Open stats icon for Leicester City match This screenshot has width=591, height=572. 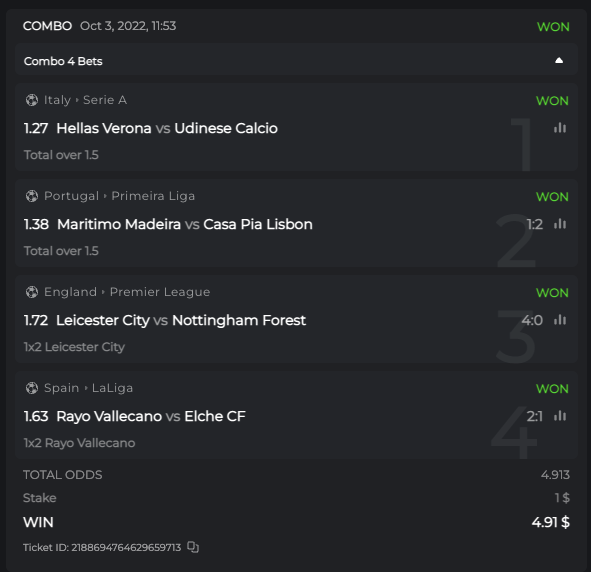point(560,320)
